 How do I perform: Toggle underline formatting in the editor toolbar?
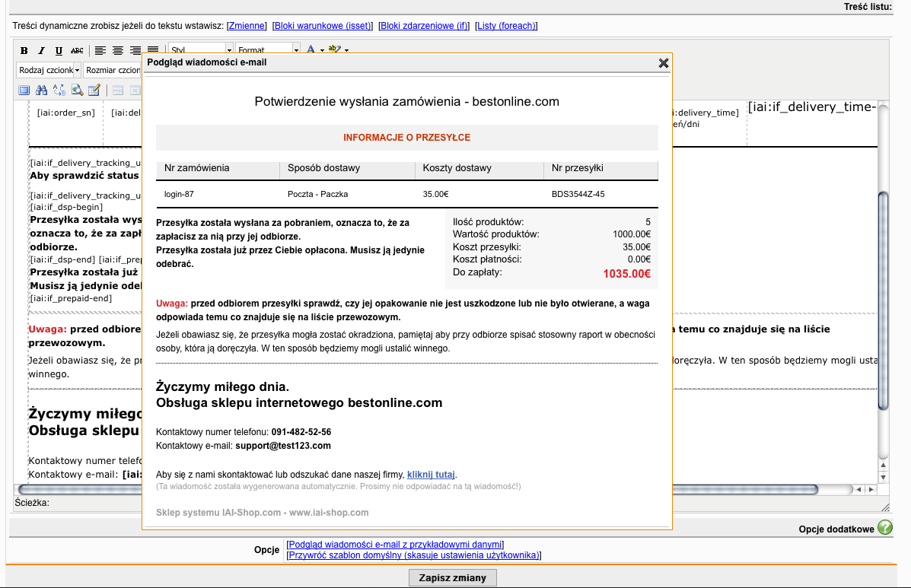[x=59, y=50]
